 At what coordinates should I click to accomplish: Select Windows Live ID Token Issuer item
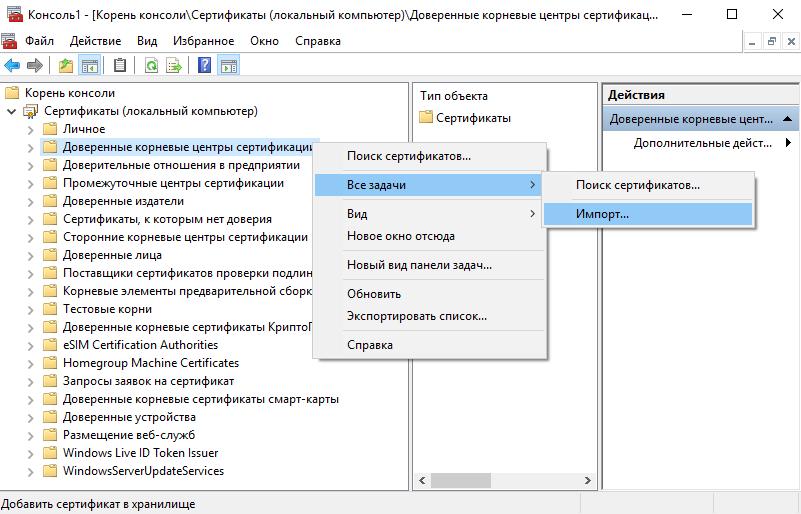click(x=140, y=453)
